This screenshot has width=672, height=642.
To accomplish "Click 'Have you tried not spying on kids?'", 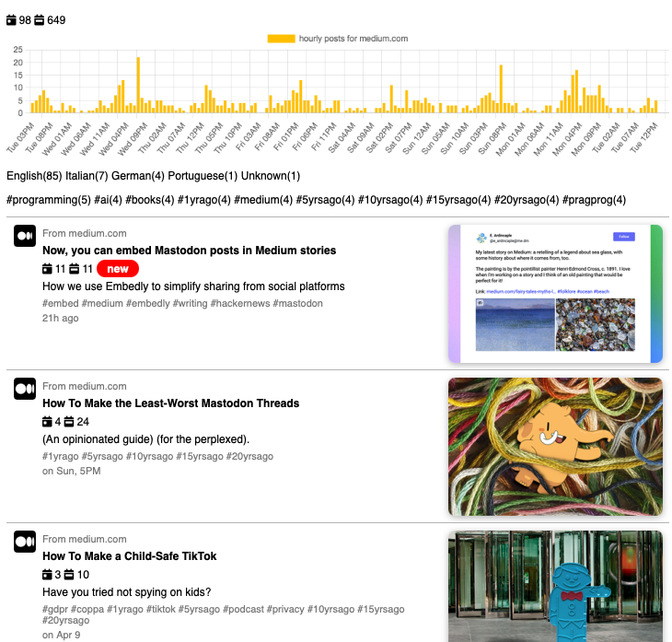I will pos(127,592).
